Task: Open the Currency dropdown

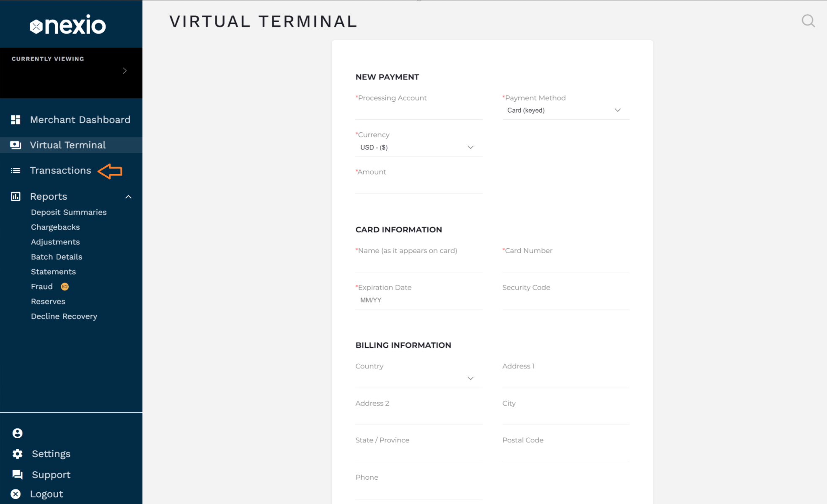Action: (x=418, y=147)
